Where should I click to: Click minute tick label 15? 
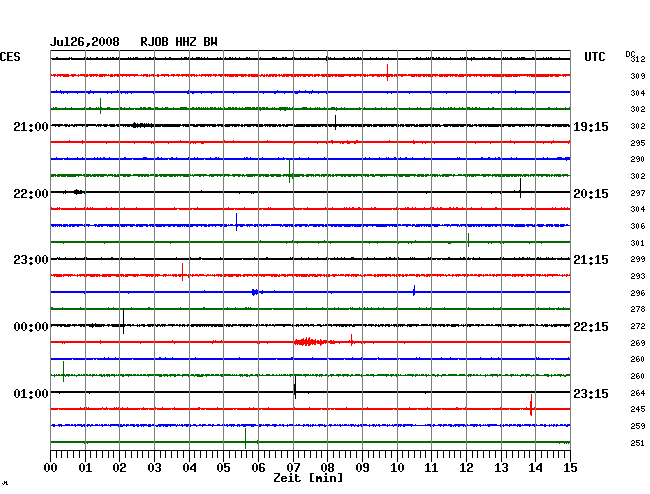tap(570, 468)
